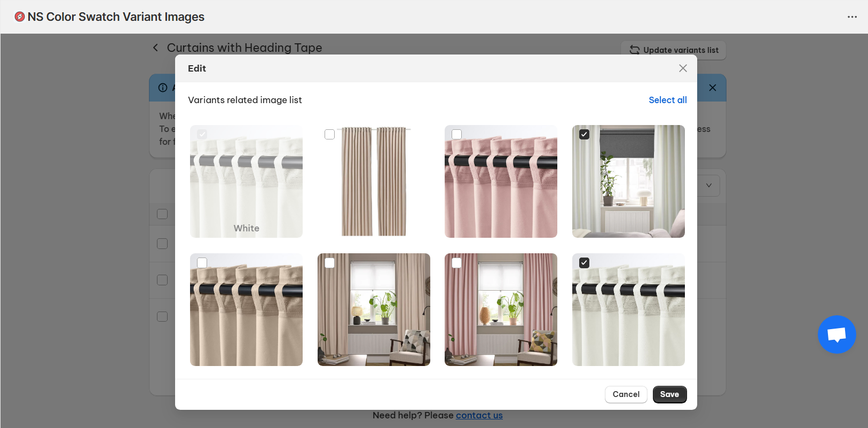This screenshot has width=868, height=428.
Task: Click the disabled White image checkbox
Action: [x=202, y=135]
